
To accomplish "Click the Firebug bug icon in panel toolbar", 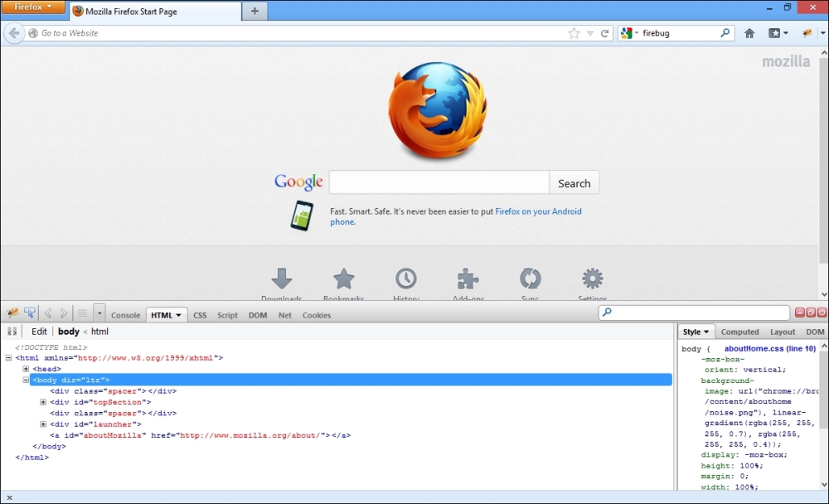I will tap(12, 313).
